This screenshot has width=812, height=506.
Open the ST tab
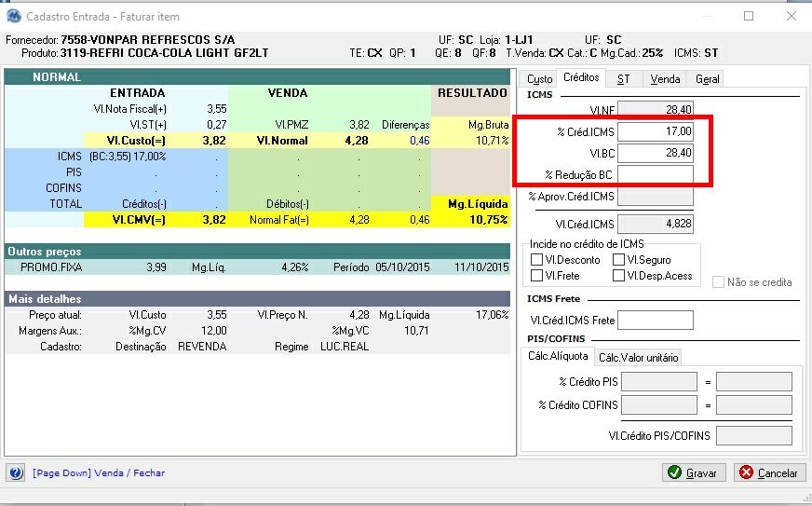(x=624, y=79)
